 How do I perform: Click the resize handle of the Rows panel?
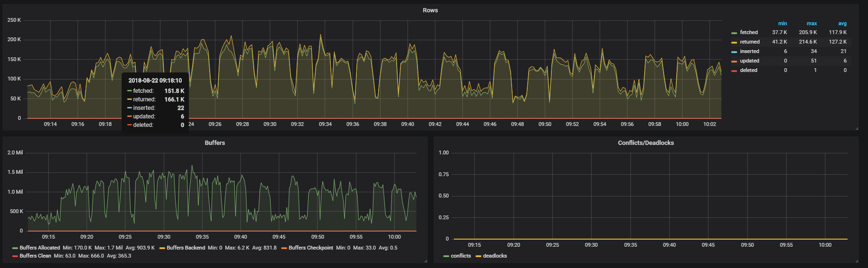click(x=857, y=128)
